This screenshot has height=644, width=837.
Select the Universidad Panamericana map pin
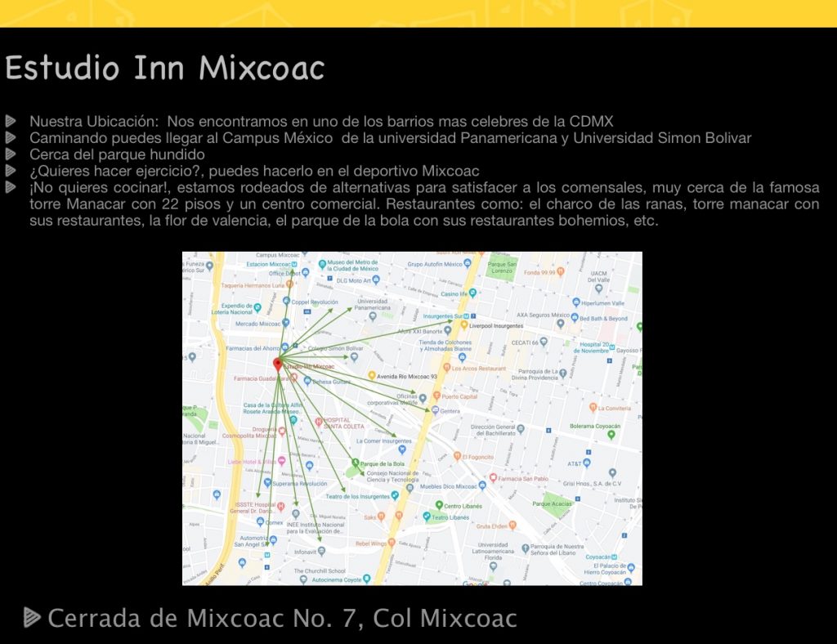(x=373, y=316)
